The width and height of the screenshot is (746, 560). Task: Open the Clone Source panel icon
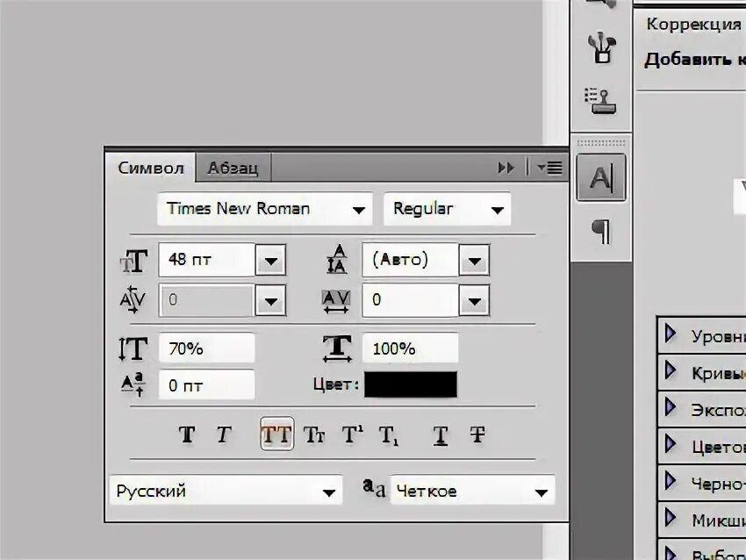[601, 99]
